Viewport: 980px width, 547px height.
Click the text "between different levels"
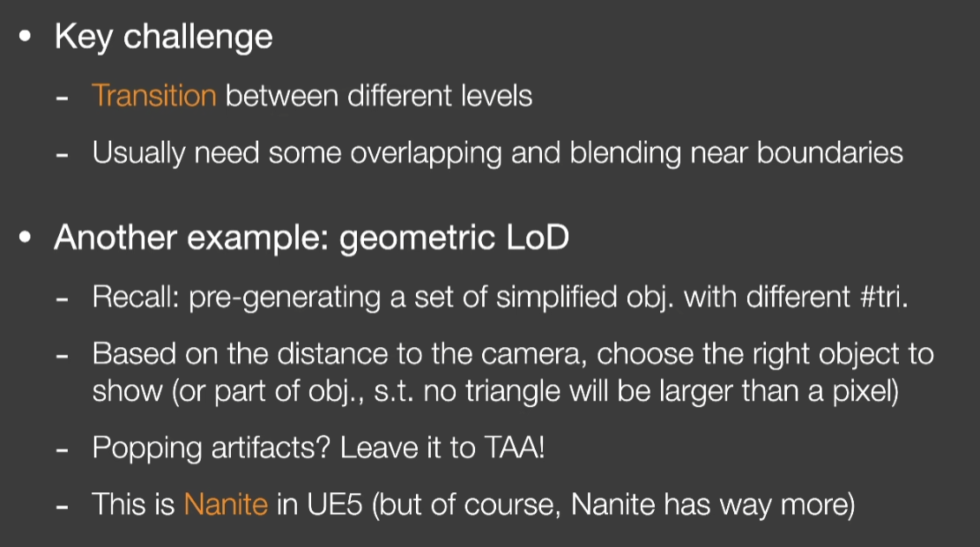tap(379, 96)
